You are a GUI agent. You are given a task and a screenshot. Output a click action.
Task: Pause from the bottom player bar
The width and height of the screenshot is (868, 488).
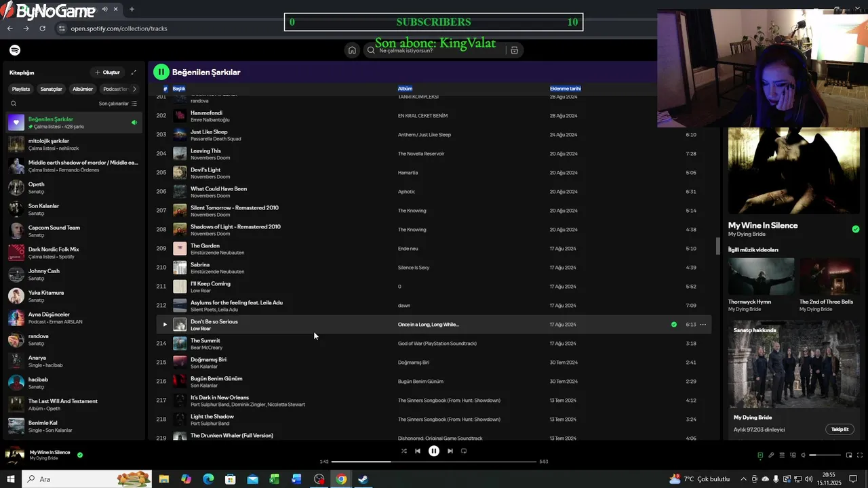pos(434,451)
